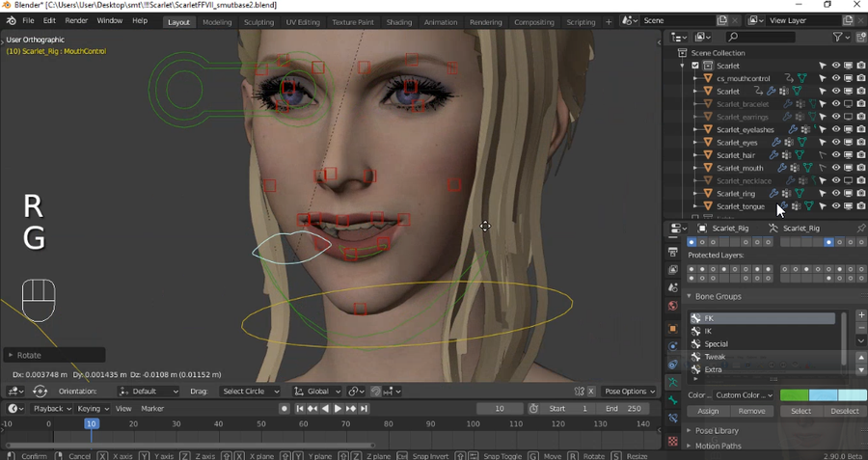Hide Scarlet_eyelashes with its eye icon
The image size is (868, 460).
(x=835, y=129)
